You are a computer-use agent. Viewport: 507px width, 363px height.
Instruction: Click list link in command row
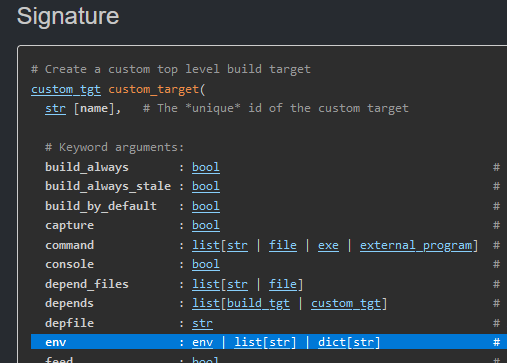(206, 245)
